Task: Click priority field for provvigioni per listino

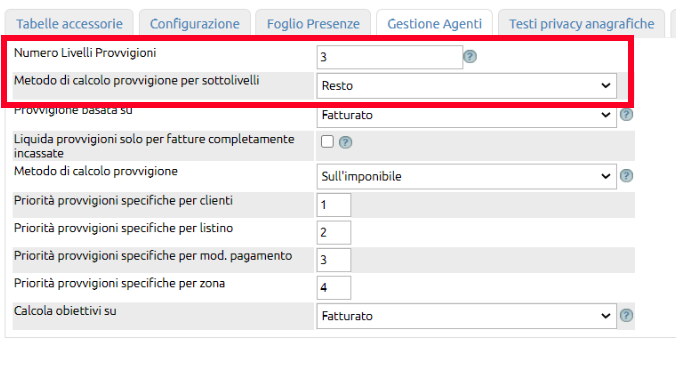Action: coord(334,232)
